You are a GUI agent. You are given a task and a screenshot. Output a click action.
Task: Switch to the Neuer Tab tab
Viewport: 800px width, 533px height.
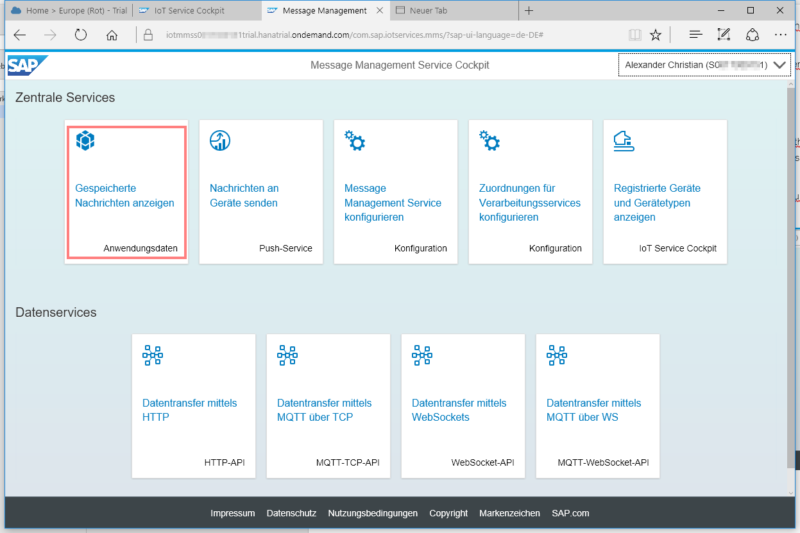pyautogui.click(x=454, y=11)
